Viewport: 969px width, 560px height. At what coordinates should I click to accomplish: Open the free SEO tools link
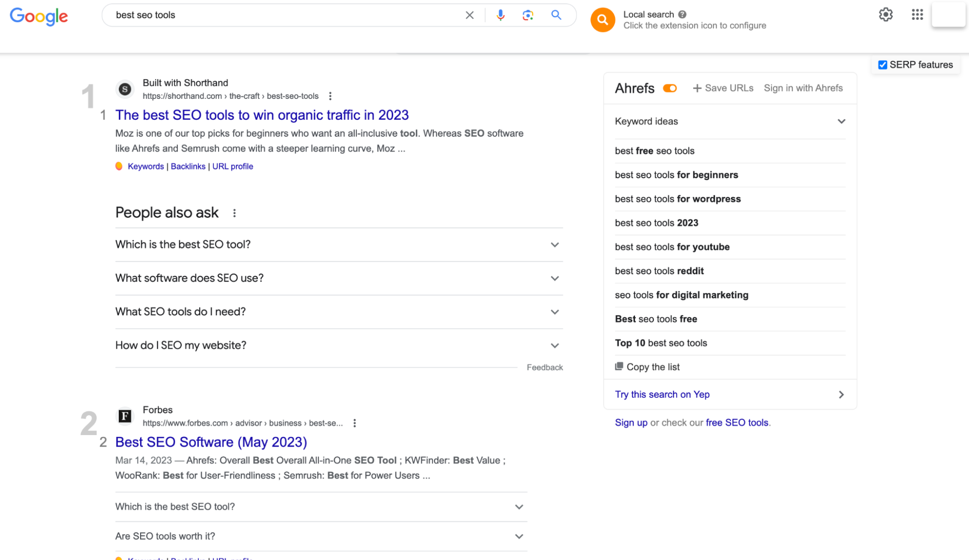(x=737, y=422)
